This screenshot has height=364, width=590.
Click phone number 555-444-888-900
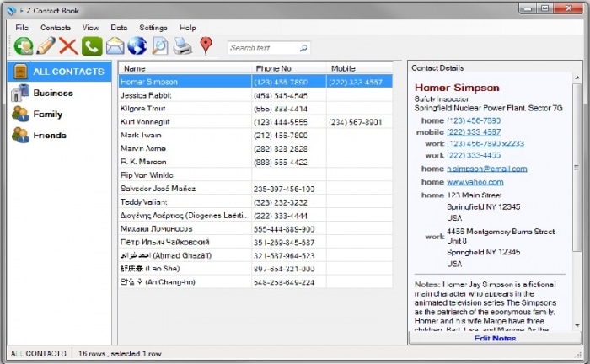284,229
